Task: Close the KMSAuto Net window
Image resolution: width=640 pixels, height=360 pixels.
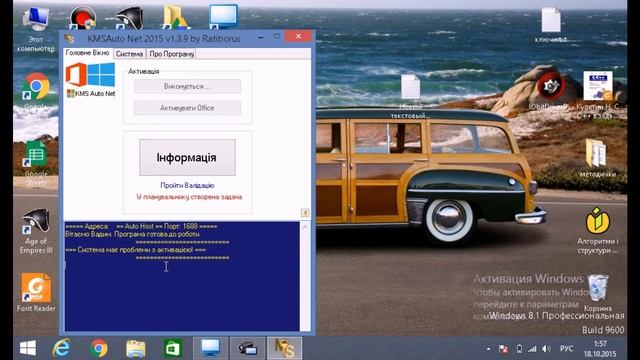Action: 298,36
